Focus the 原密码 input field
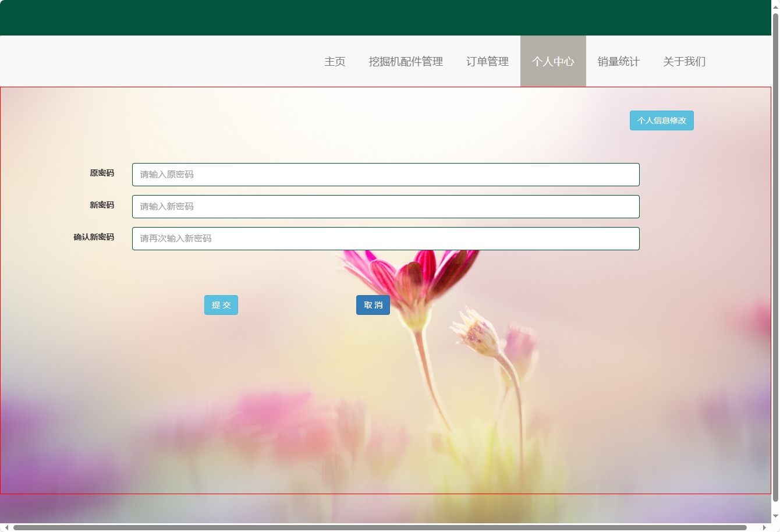 pyautogui.click(x=385, y=175)
